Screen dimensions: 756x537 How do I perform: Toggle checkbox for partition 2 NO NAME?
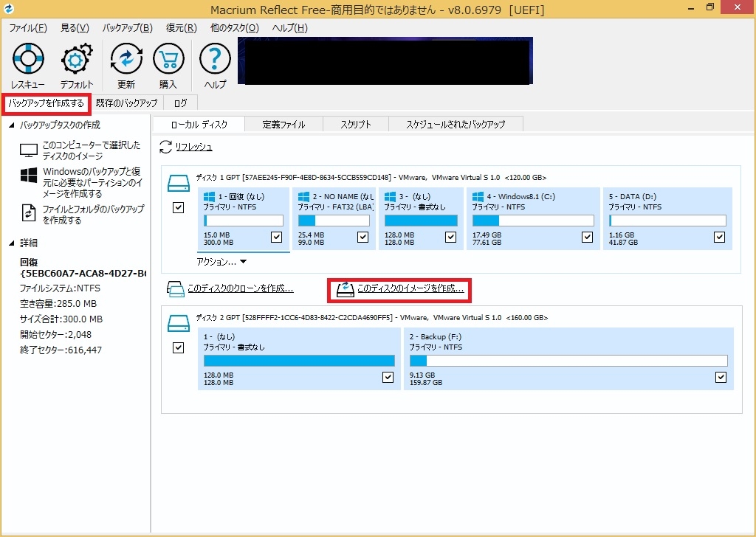[362, 237]
